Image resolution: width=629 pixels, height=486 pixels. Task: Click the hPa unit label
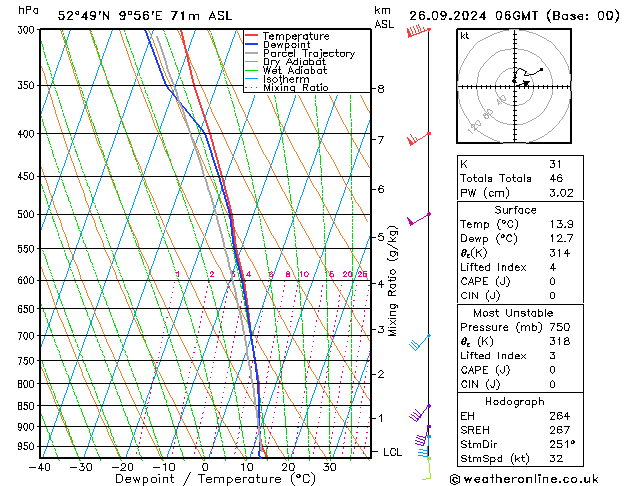(x=28, y=10)
